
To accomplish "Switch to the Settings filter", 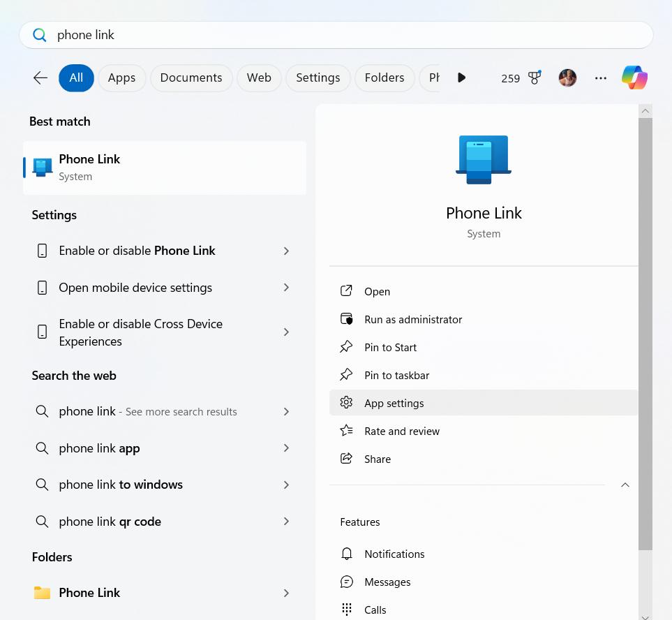I will point(318,77).
